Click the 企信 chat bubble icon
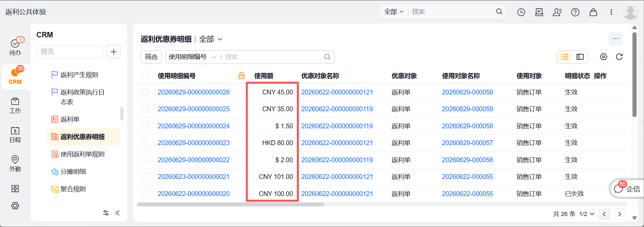This screenshot has height=227, width=644. (x=618, y=189)
